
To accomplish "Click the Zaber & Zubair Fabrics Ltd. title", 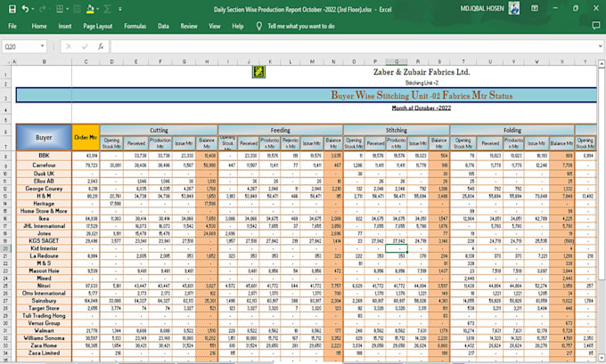I will [422, 72].
